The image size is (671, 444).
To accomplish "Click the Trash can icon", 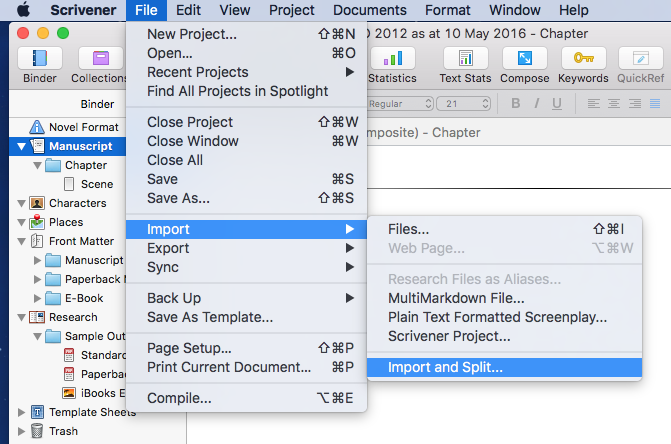I will 37,431.
